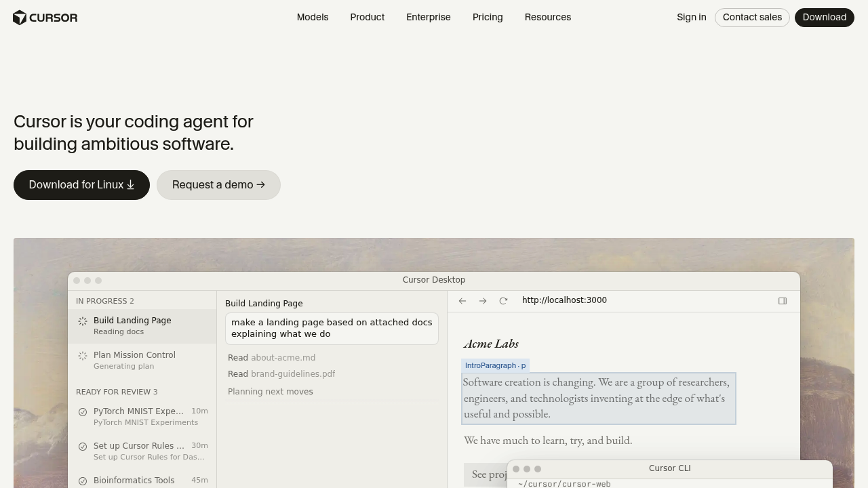Viewport: 868px width, 488px height.
Task: Open the Product menu
Action: [x=368, y=17]
